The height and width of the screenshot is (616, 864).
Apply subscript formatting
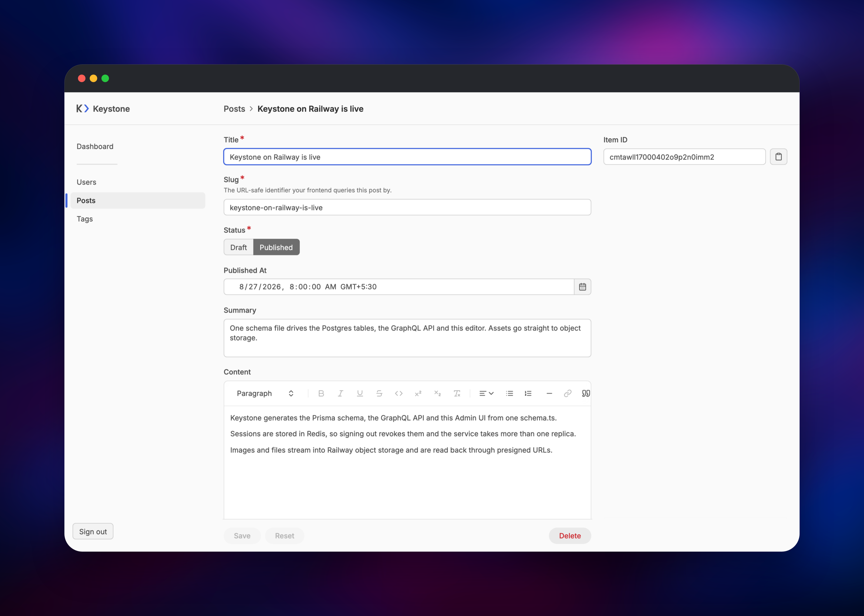[x=437, y=393]
